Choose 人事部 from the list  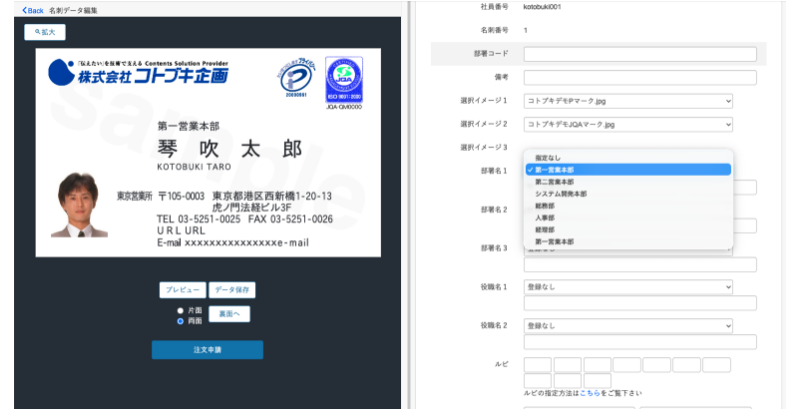pos(629,218)
